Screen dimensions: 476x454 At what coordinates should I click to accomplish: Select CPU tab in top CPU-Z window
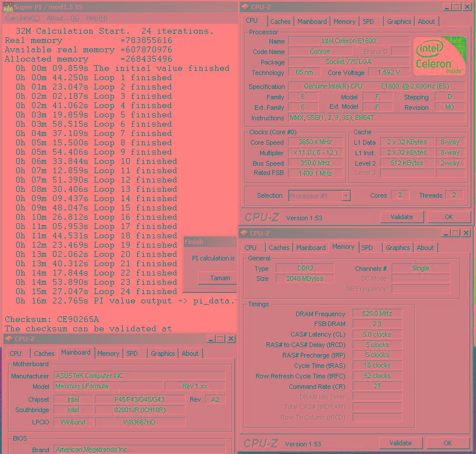click(251, 20)
